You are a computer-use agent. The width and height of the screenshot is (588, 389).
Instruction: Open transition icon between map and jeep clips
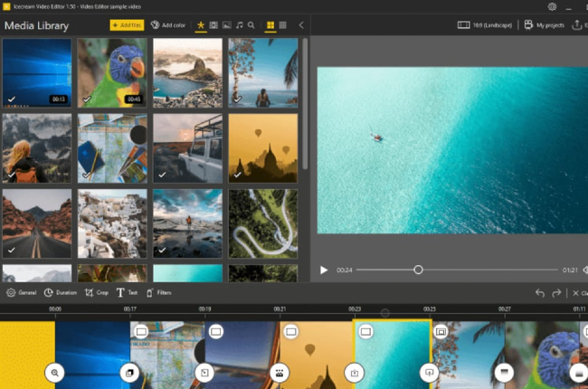(204, 373)
